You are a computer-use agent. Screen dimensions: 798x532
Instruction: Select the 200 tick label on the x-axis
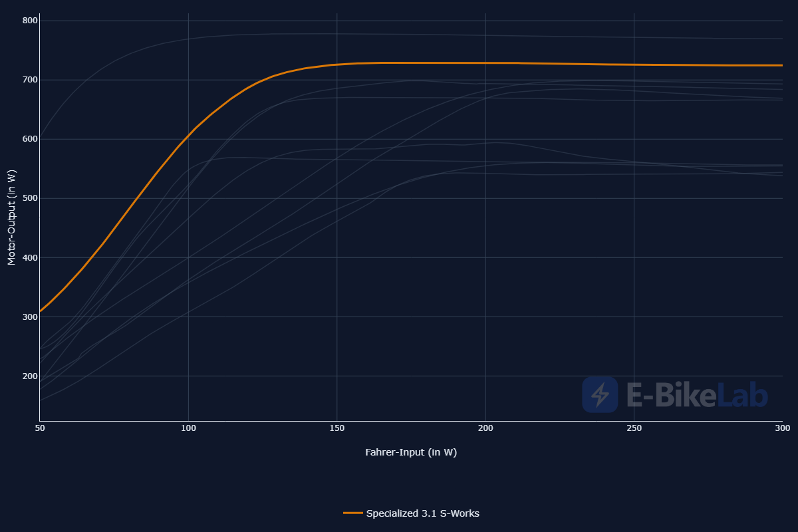coord(485,430)
